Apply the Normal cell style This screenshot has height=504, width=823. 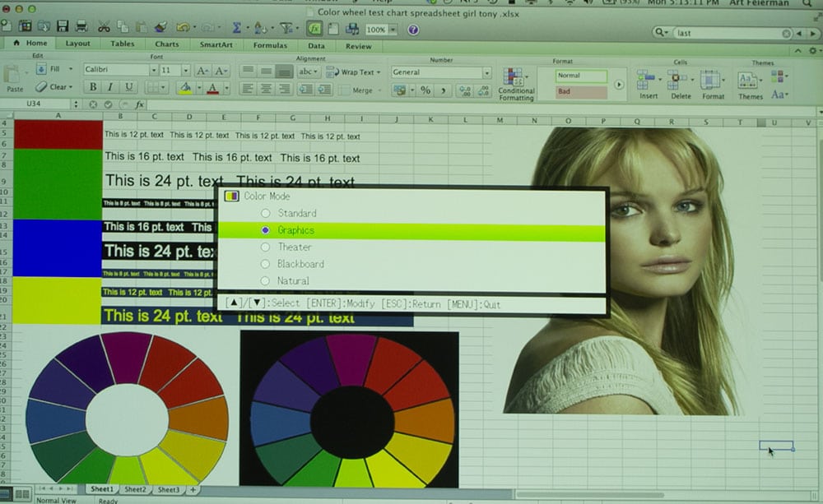click(x=580, y=76)
